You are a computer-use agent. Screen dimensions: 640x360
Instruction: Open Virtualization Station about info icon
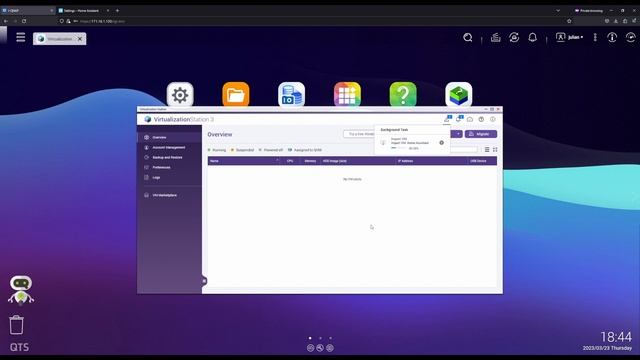(x=493, y=119)
